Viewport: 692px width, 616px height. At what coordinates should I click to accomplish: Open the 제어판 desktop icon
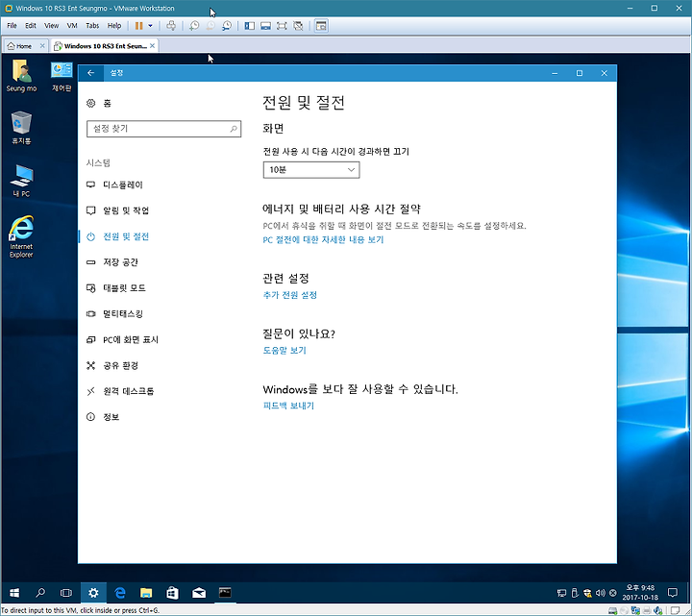tap(62, 76)
